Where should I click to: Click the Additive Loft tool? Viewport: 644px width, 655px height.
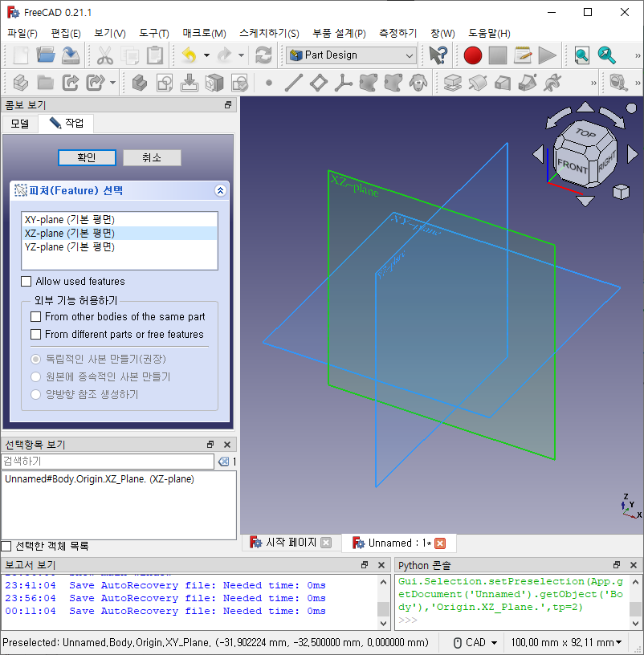click(503, 83)
